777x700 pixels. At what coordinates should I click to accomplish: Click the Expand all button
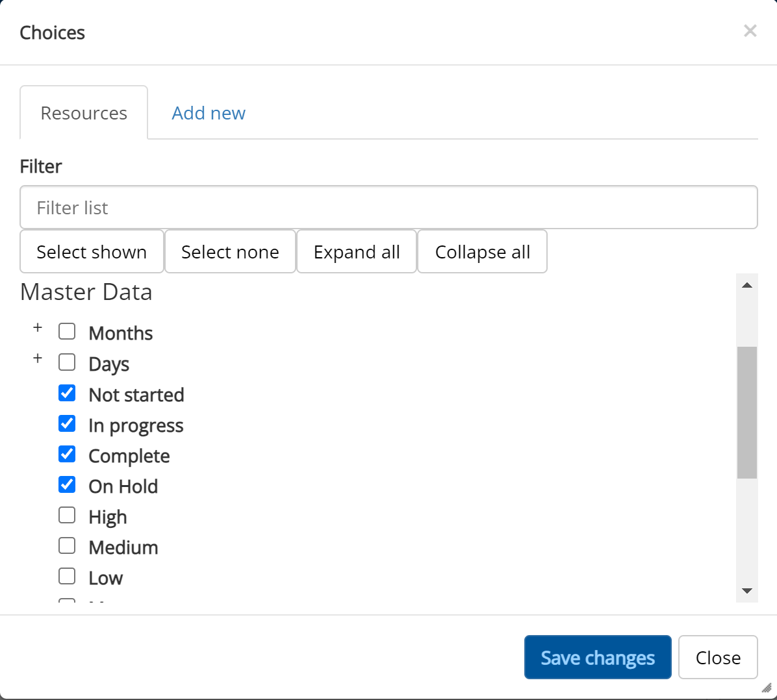(x=357, y=252)
